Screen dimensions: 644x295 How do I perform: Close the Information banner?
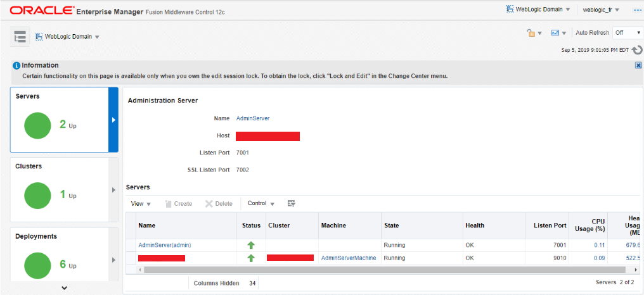pyautogui.click(x=638, y=65)
